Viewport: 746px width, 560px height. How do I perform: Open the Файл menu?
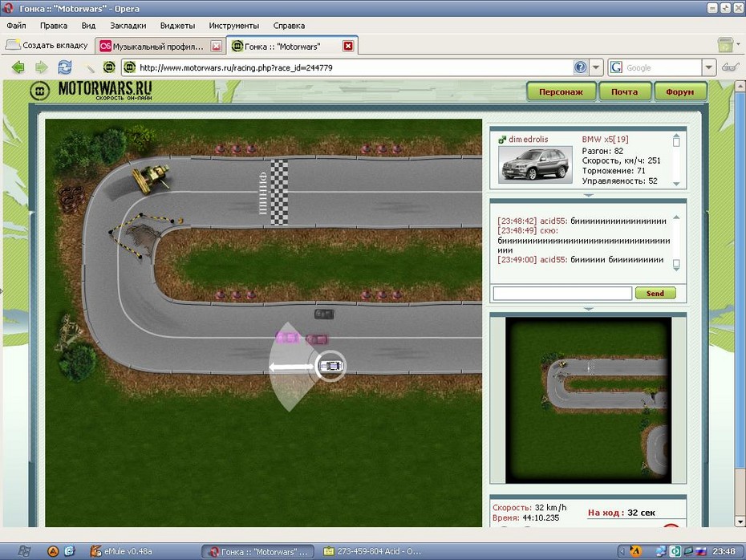16,26
